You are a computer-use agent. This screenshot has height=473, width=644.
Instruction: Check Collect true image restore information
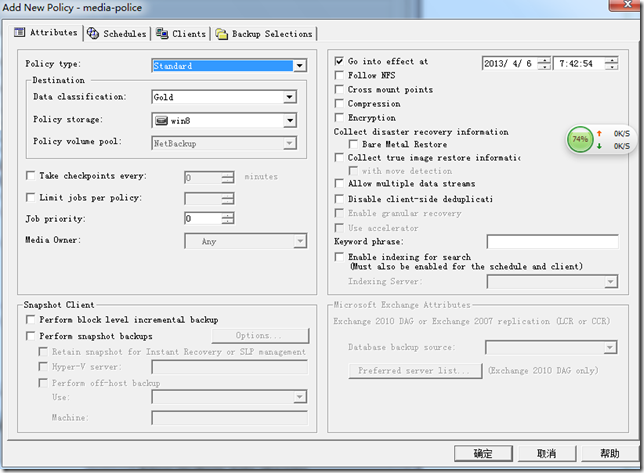(x=339, y=157)
